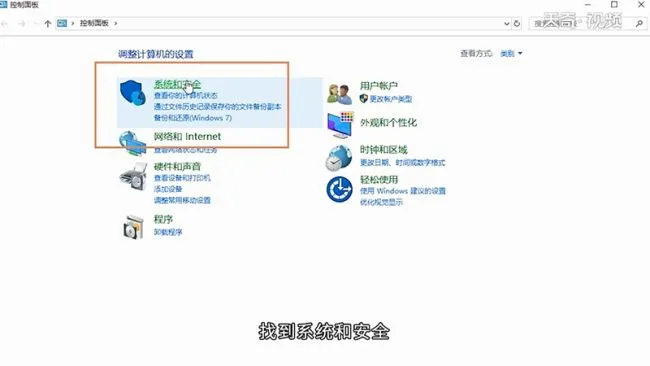Click the 添加设备 link

(168, 189)
